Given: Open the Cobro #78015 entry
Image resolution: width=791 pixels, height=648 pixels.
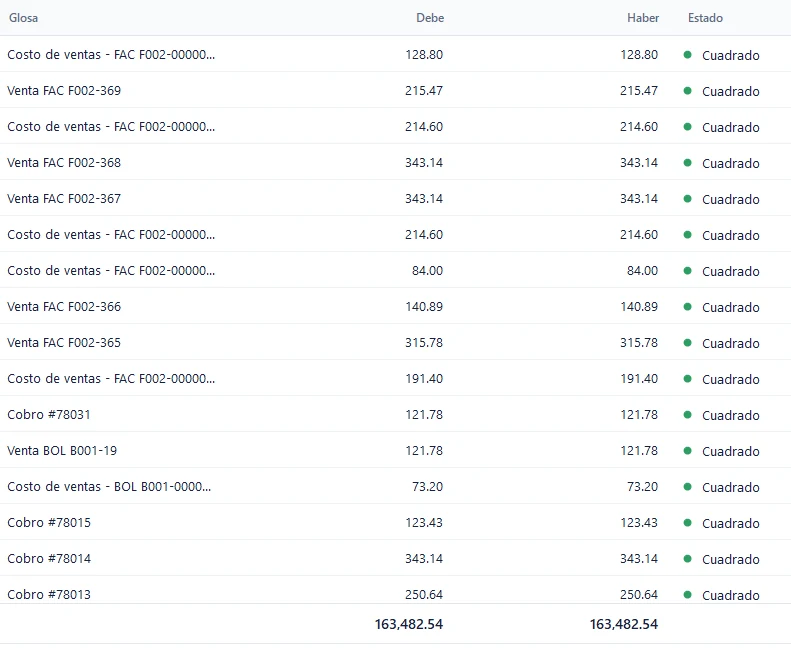Looking at the screenshot, I should point(49,522).
